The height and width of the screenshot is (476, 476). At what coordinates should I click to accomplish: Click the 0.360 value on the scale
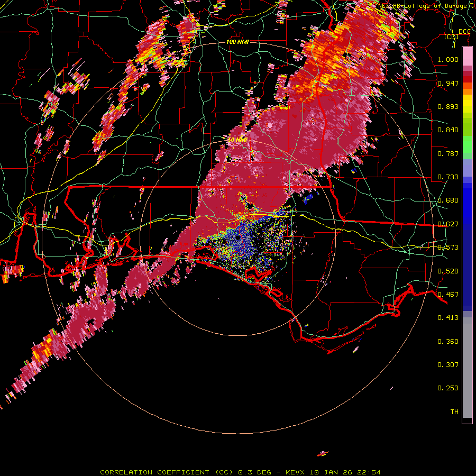(448, 342)
